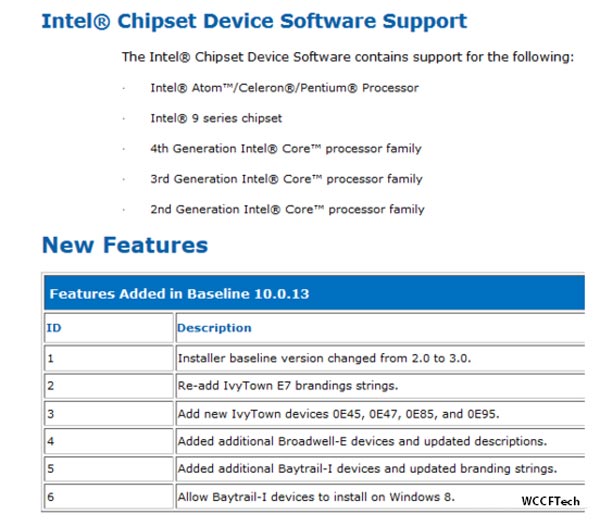The width and height of the screenshot is (600, 527).
Task: Click the Description column header
Action: pos(214,327)
